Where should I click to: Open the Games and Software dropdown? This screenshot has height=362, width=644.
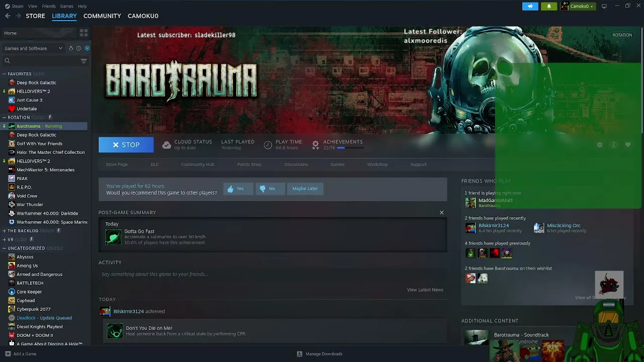pos(34,48)
